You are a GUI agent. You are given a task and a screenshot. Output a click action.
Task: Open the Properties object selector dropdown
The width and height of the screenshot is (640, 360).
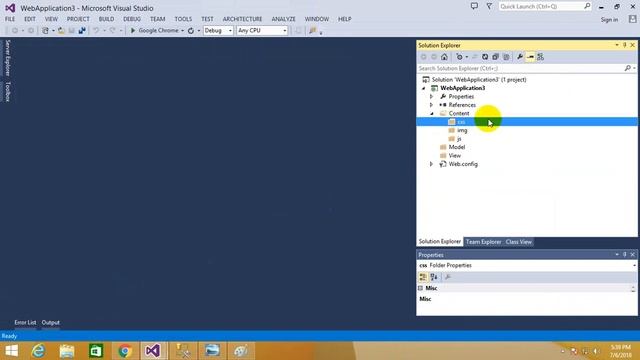[x=634, y=265]
